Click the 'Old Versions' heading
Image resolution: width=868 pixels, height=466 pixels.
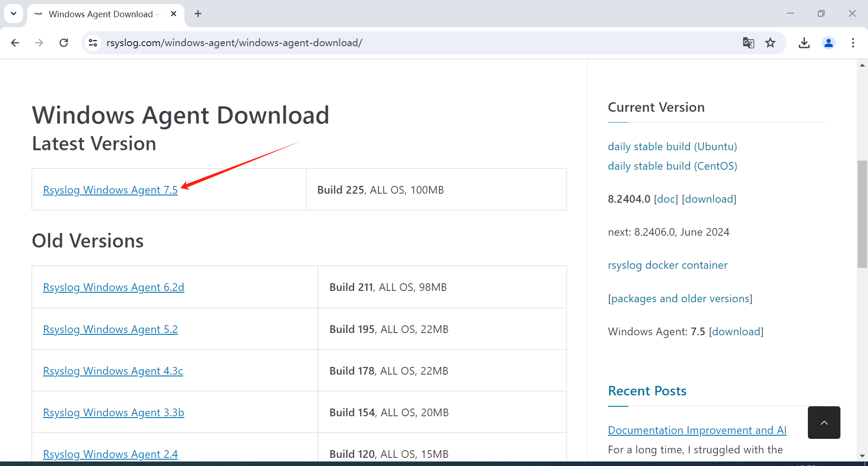pos(88,241)
